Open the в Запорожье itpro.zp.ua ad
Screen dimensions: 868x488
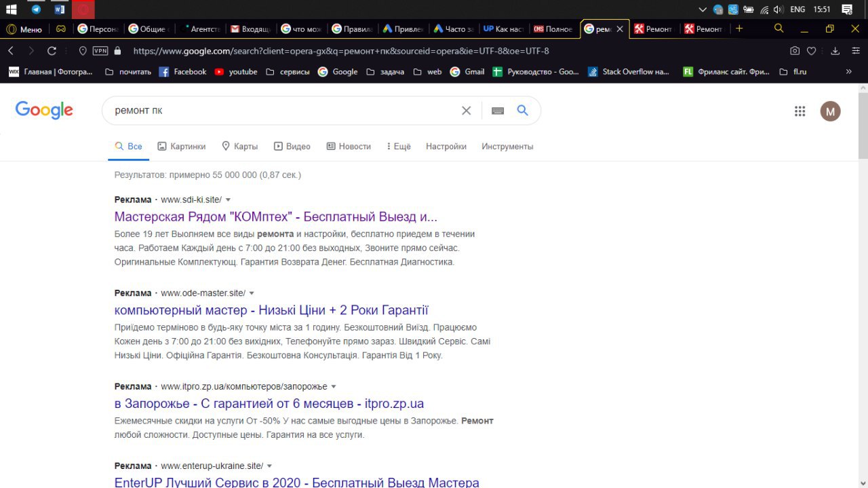pyautogui.click(x=269, y=404)
